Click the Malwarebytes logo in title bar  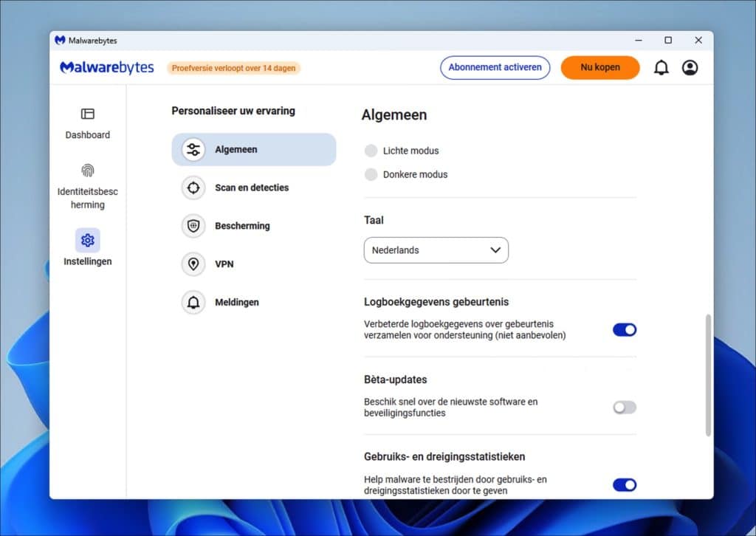tap(60, 41)
